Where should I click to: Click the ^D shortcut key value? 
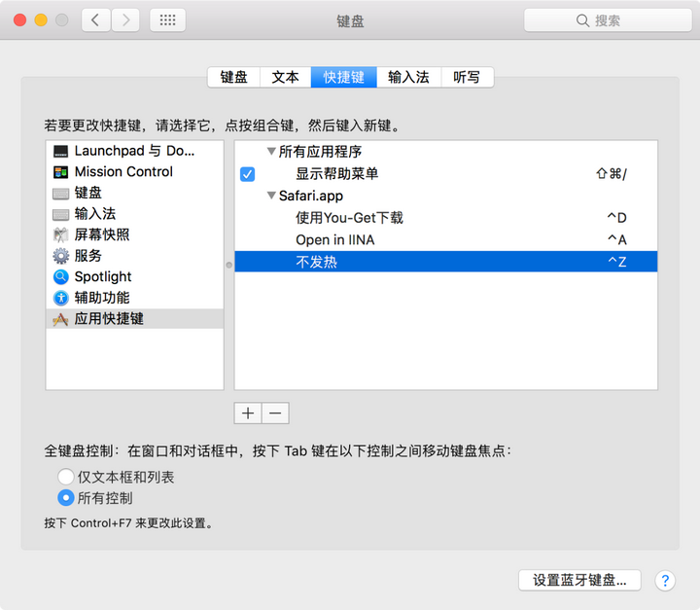(617, 218)
